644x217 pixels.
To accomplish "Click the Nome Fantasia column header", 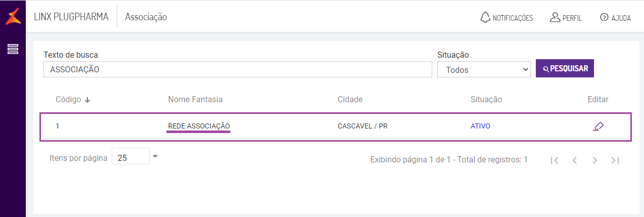I will click(x=195, y=99).
